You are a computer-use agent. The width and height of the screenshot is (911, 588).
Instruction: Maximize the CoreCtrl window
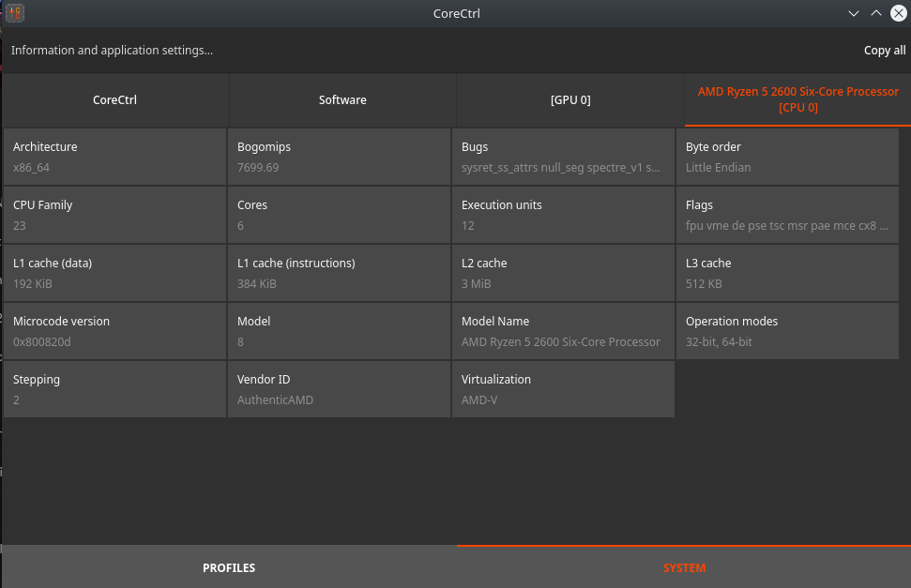pyautogui.click(x=875, y=13)
